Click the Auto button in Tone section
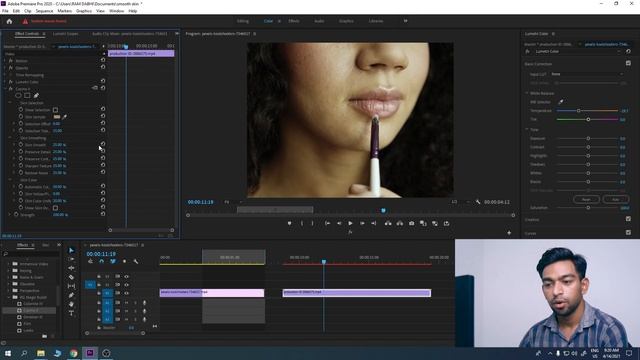This screenshot has height=360, width=640. coord(615,199)
